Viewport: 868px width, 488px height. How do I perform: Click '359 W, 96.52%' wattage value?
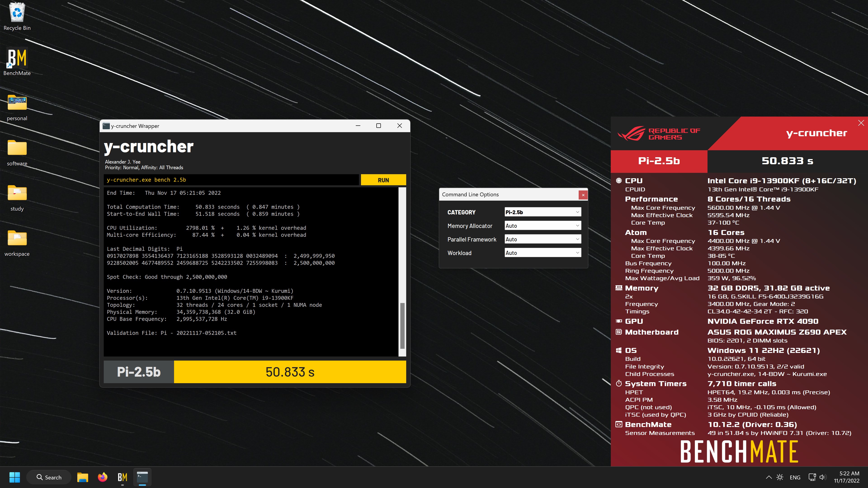point(731,278)
